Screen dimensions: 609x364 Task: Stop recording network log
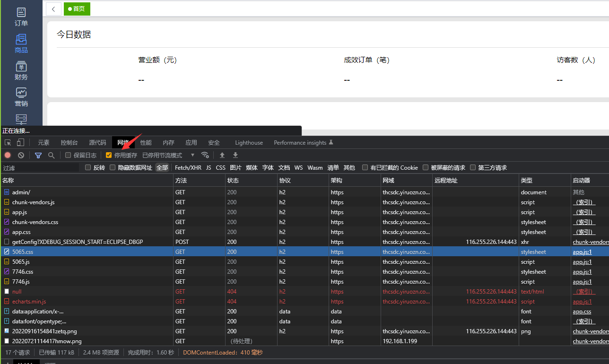[x=8, y=155]
